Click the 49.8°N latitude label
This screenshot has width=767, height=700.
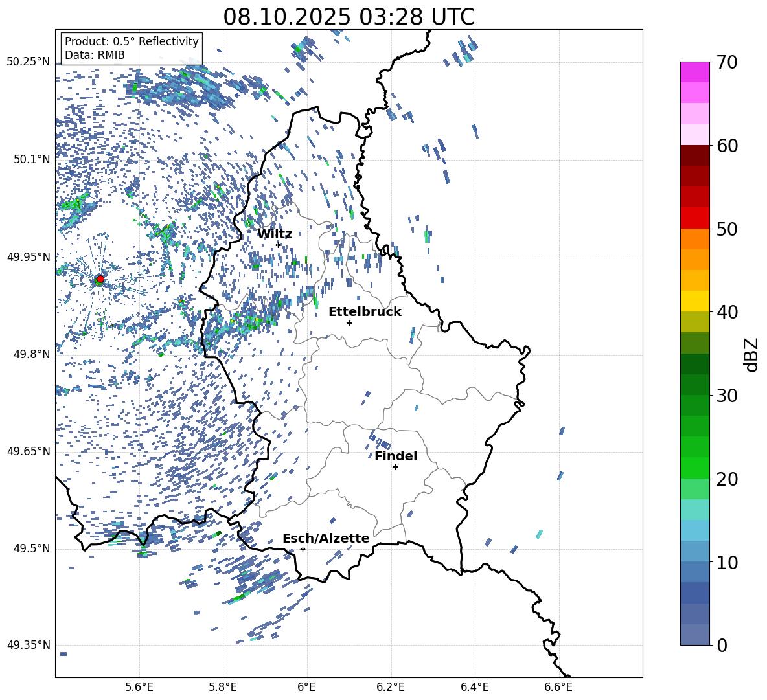pos(31,354)
